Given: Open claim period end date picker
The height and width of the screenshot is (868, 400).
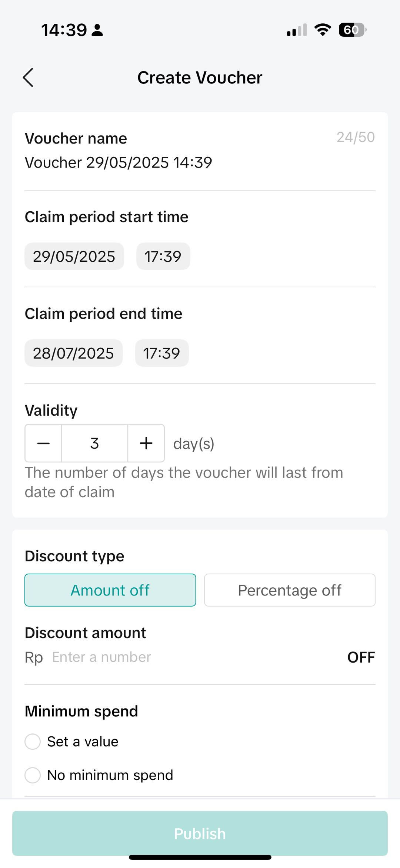Looking at the screenshot, I should (73, 353).
